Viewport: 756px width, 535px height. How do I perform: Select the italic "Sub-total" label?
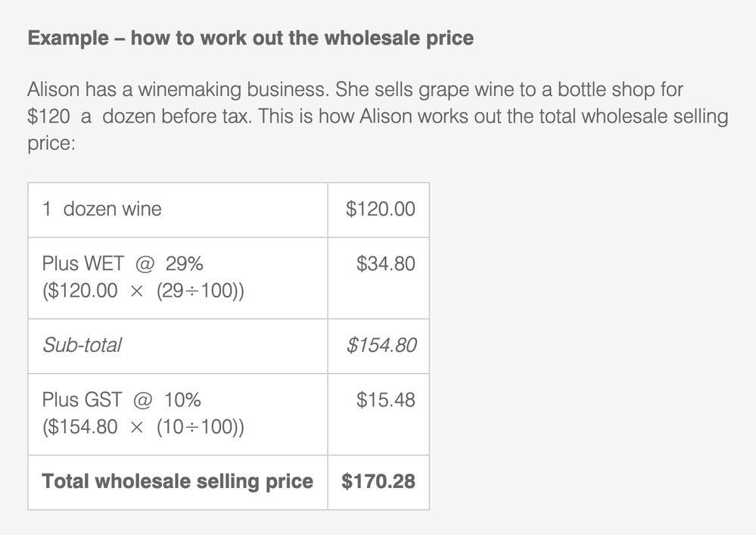tap(82, 346)
